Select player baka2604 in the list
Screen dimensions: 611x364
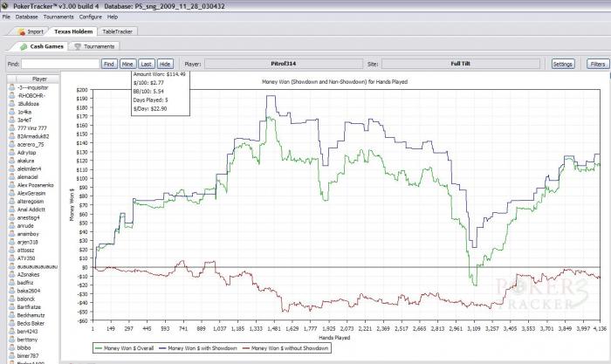[x=29, y=291]
